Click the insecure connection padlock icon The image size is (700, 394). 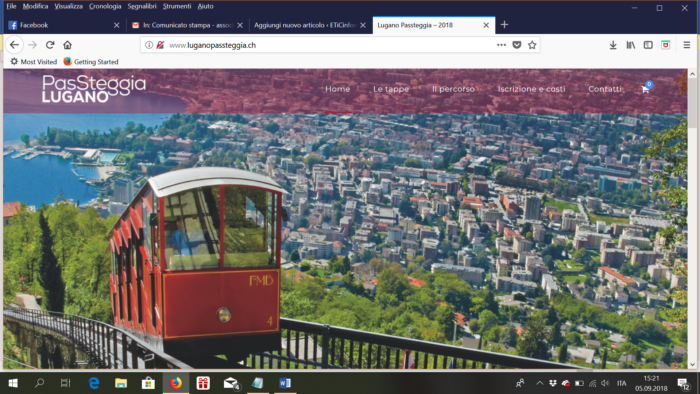(160, 45)
